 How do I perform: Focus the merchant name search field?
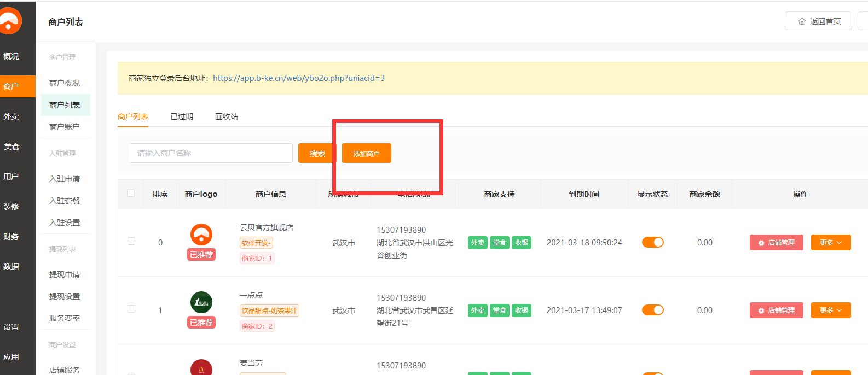click(x=211, y=153)
